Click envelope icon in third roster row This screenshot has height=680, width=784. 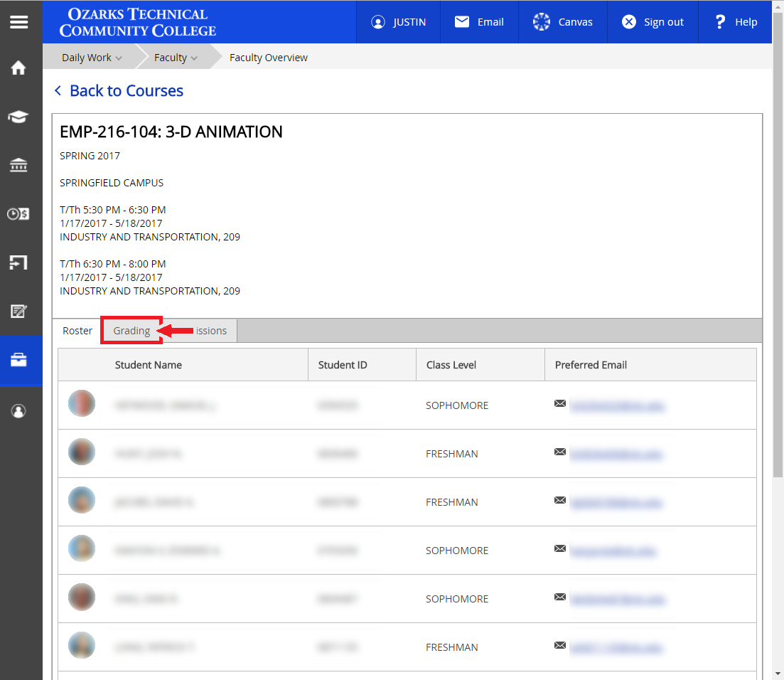(560, 500)
